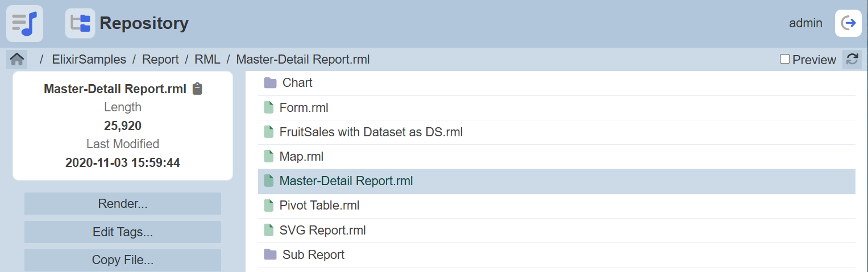The height and width of the screenshot is (272, 868).
Task: Navigate to ElixirSamples in breadcrumb
Action: (89, 60)
